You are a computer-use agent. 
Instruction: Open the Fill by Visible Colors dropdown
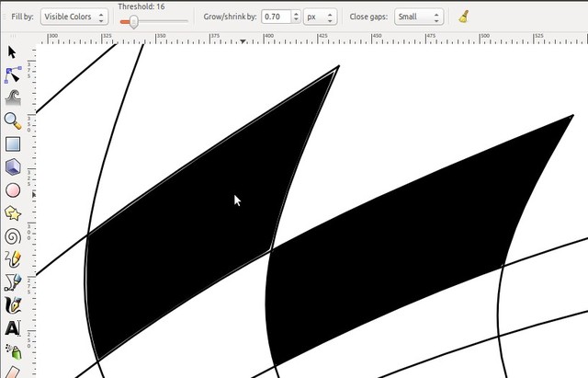pos(74,17)
